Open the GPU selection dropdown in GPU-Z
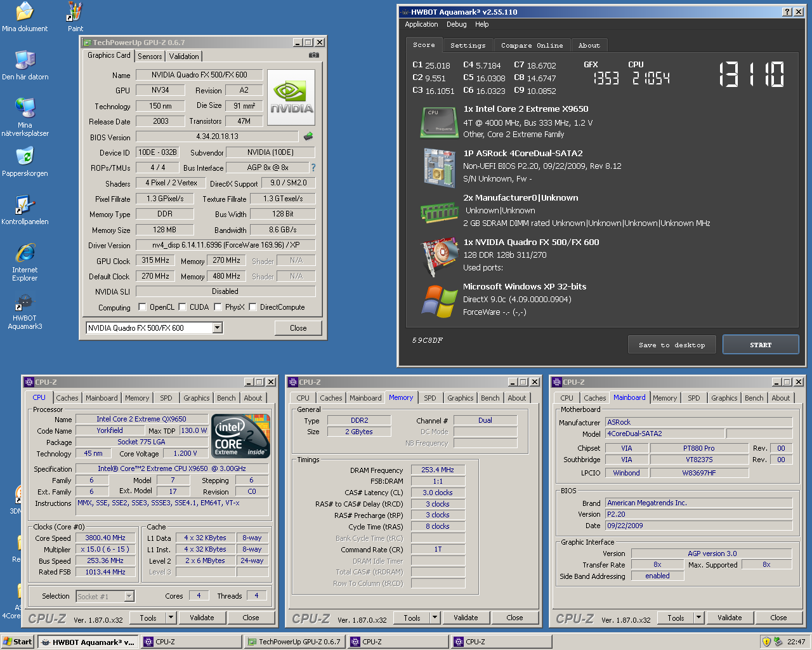Screen dimensions: 812x650 coord(217,328)
